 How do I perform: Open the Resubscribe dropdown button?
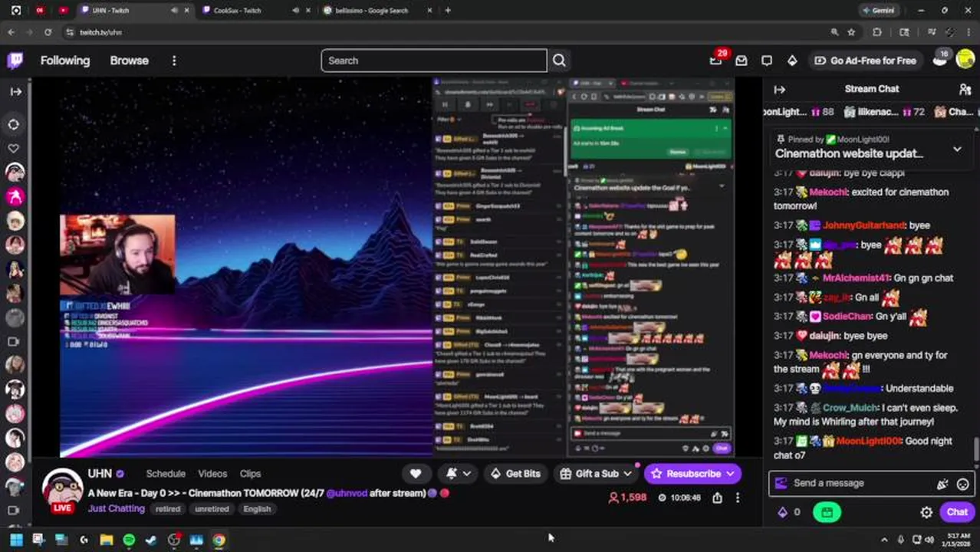coord(693,474)
